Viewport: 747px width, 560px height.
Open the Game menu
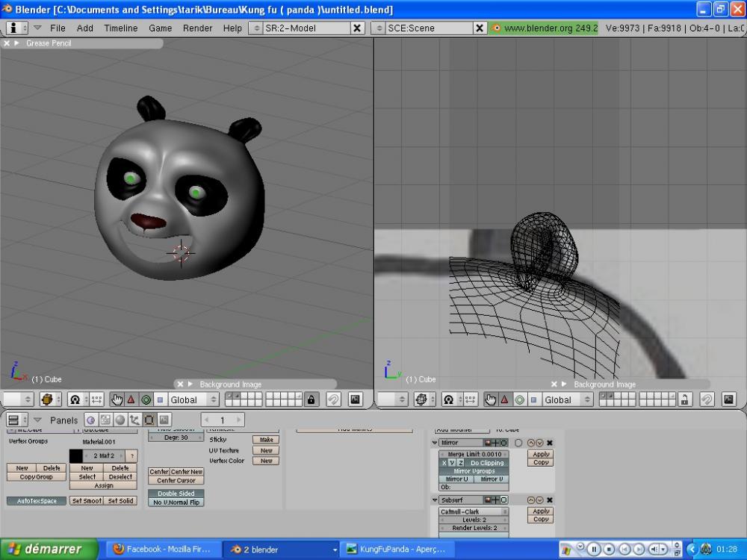[160, 28]
